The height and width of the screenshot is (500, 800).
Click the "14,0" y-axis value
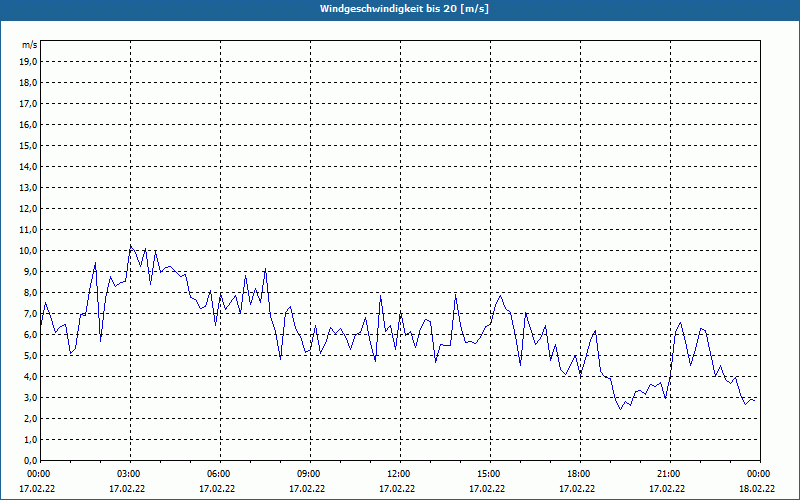[28, 166]
